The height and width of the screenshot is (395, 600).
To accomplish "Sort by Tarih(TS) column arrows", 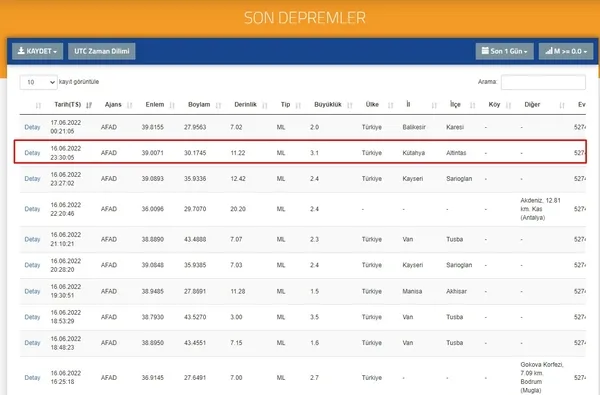I will tap(89, 105).
